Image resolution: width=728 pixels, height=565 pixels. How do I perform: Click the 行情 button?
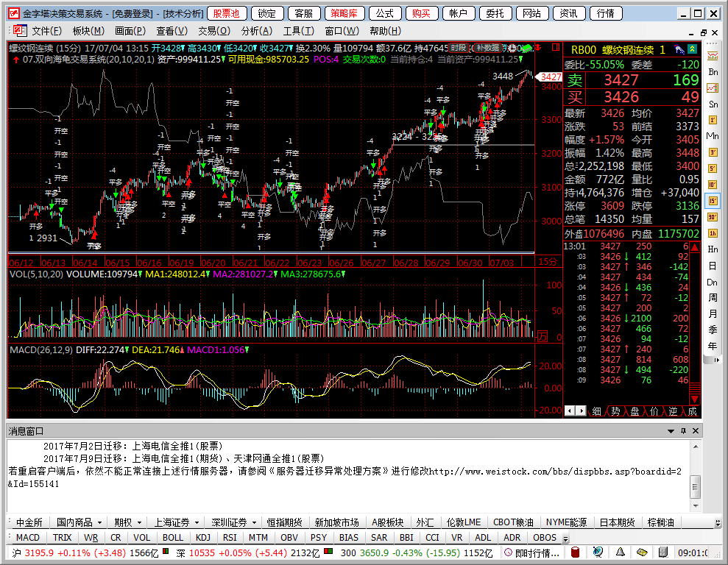(605, 13)
